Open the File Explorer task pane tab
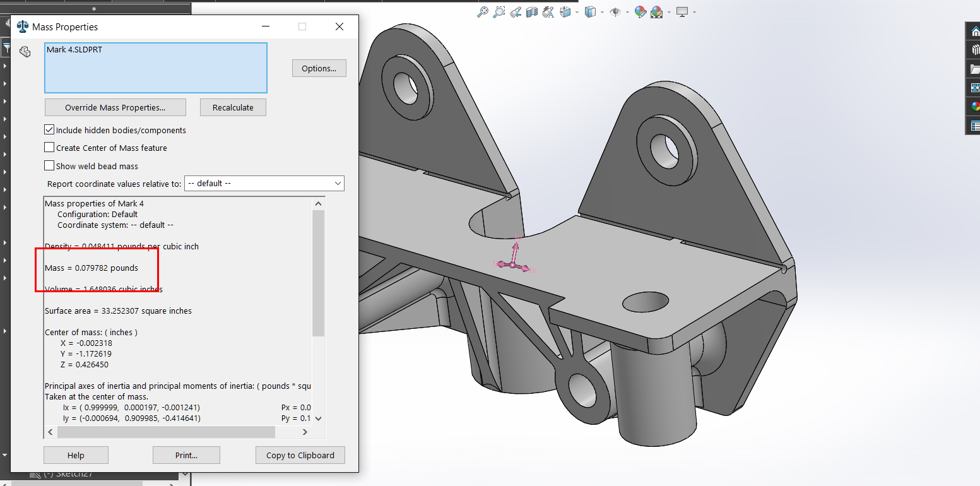 [x=974, y=69]
